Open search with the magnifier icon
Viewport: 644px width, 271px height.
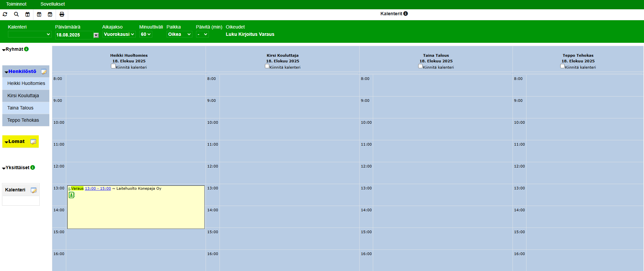coord(16,14)
